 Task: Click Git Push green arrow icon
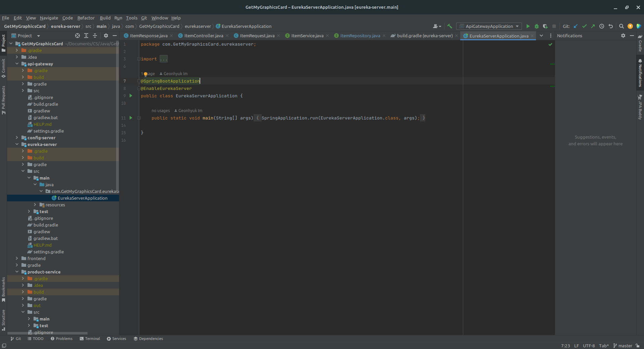593,26
